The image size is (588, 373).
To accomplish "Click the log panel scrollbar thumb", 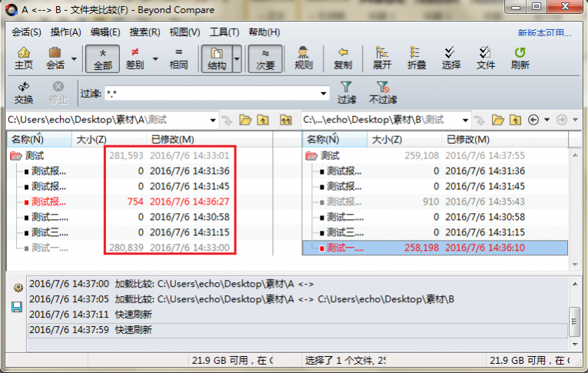I will click(x=574, y=321).
